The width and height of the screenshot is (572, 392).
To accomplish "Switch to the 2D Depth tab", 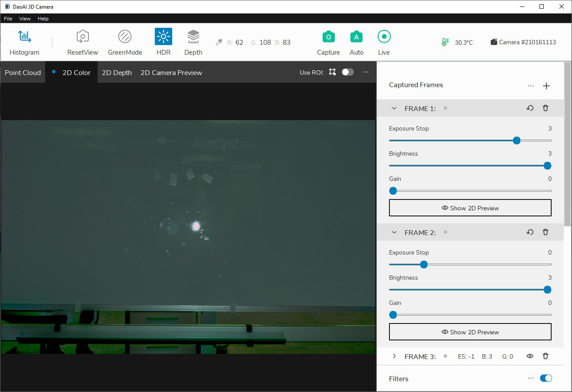I will click(x=117, y=72).
